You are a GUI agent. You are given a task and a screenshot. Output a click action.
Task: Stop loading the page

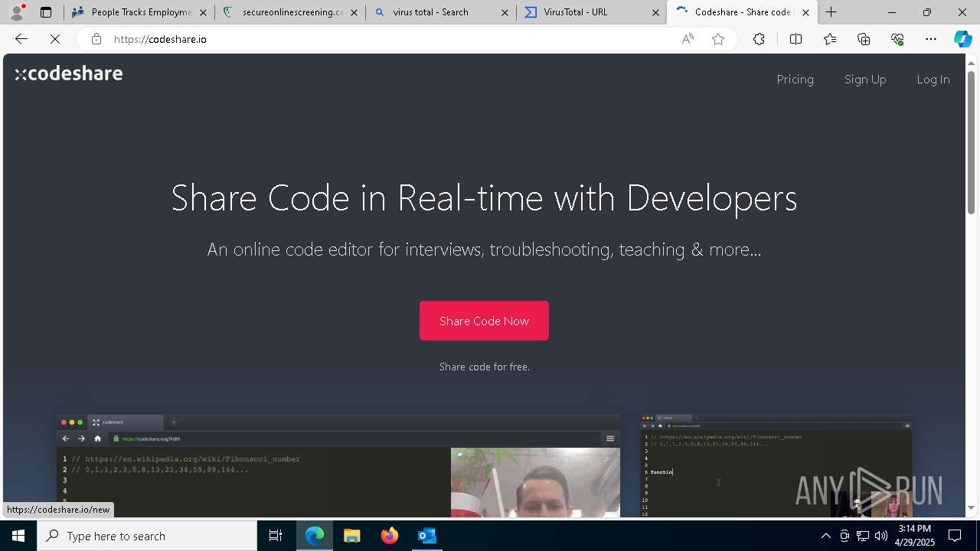point(55,39)
